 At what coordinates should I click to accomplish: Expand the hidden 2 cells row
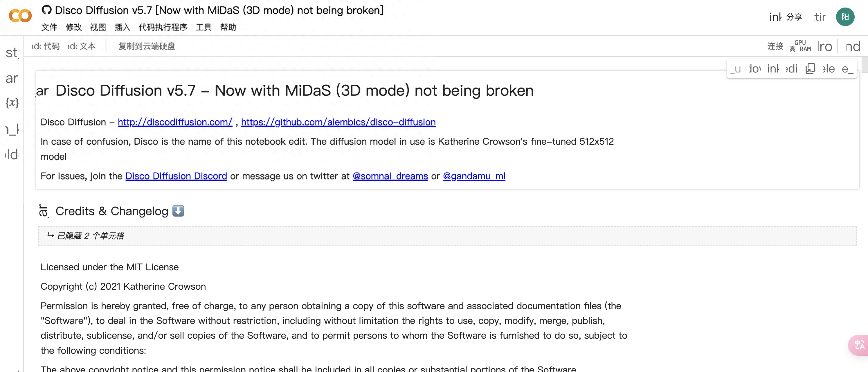(x=447, y=236)
